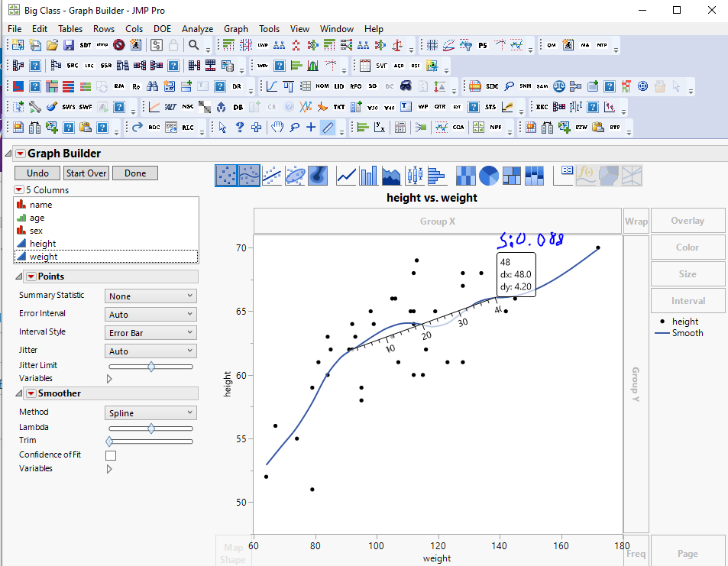The width and height of the screenshot is (728, 566).
Task: Select the crosshairs tool
Action: pyautogui.click(x=311, y=128)
